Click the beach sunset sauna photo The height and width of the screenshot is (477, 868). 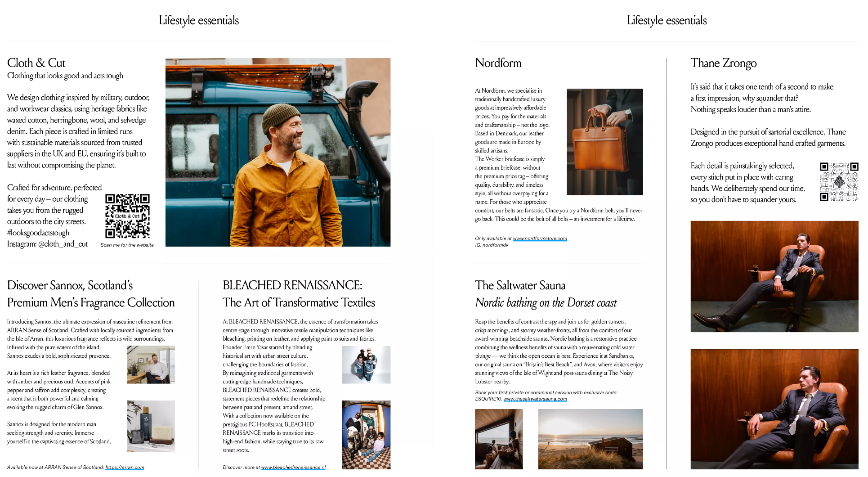tap(590, 439)
